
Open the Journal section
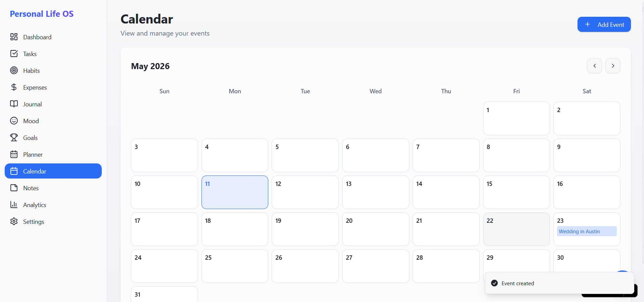point(53,104)
